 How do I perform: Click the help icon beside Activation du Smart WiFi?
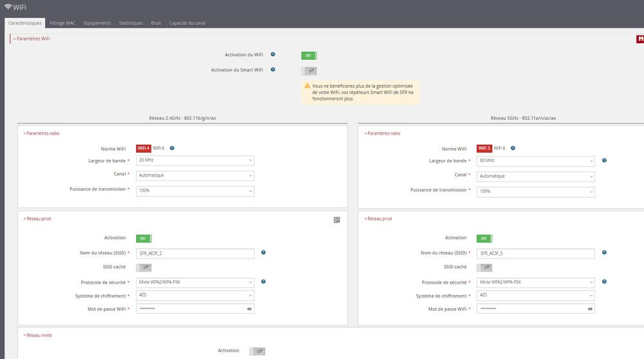(x=273, y=70)
